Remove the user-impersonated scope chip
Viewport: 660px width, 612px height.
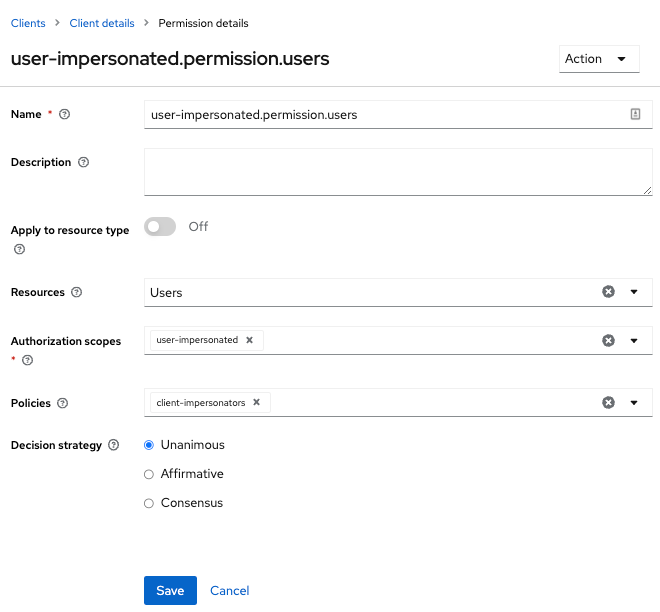click(250, 340)
